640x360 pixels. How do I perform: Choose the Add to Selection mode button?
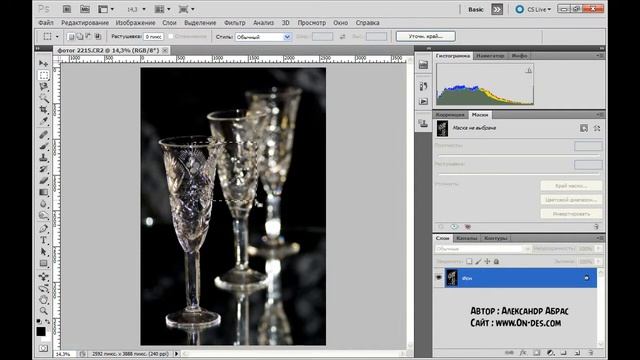pyautogui.click(x=80, y=37)
